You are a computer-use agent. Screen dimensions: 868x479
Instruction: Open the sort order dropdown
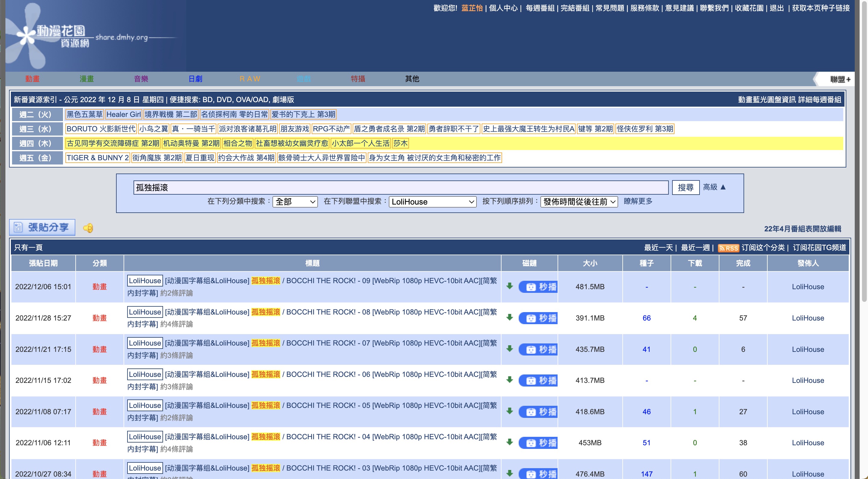coord(579,202)
